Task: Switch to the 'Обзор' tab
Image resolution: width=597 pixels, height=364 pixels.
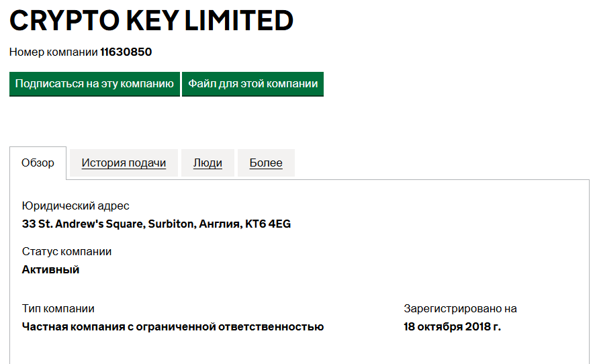Action: [x=38, y=163]
